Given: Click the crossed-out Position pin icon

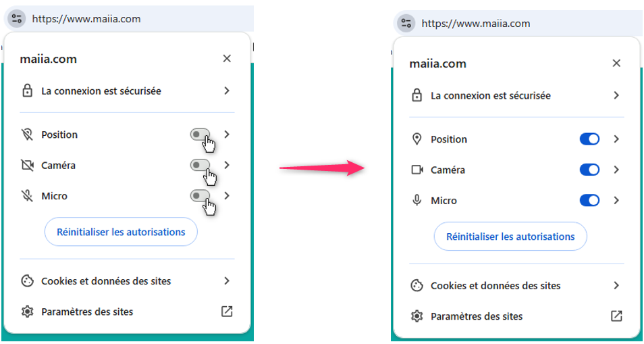Looking at the screenshot, I should coord(27,134).
